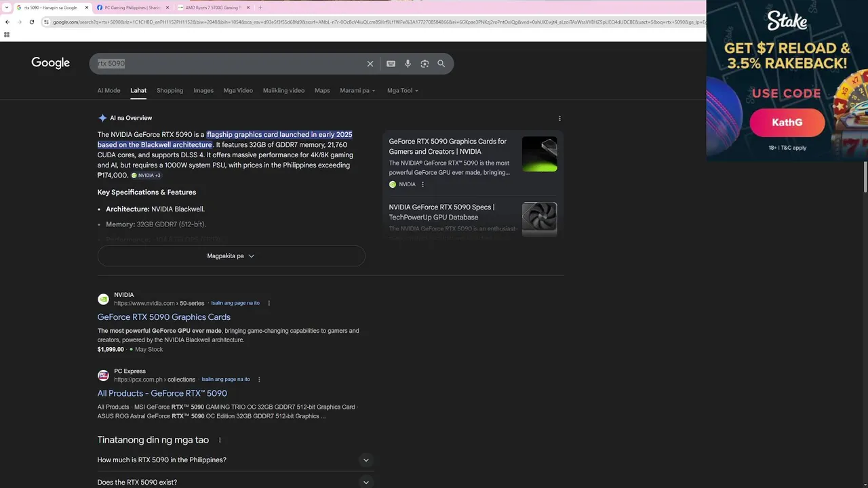
Task: Open the tab search dropdown arrow
Action: [x=6, y=7]
